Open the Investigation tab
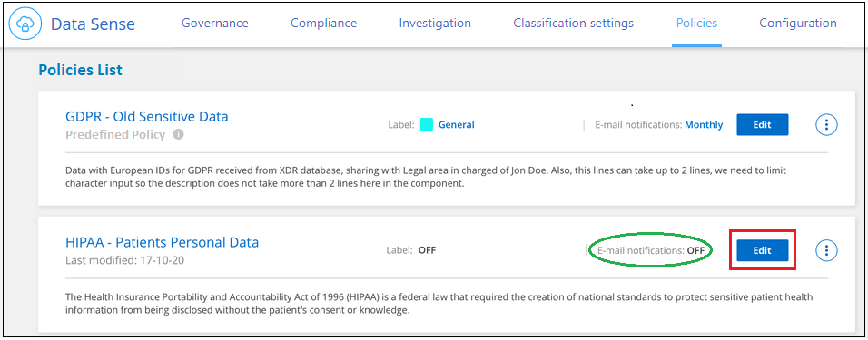This screenshot has width=868, height=340. tap(435, 24)
